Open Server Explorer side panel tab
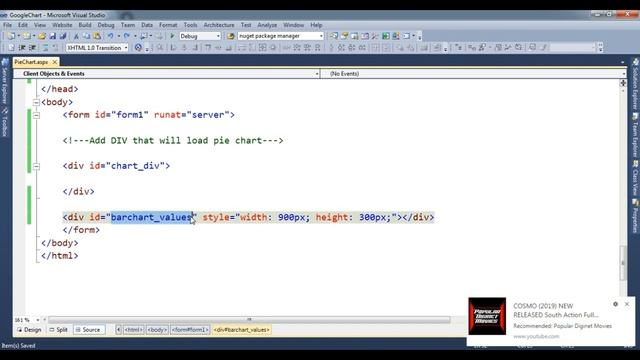The width and height of the screenshot is (640, 360). pyautogui.click(x=5, y=82)
